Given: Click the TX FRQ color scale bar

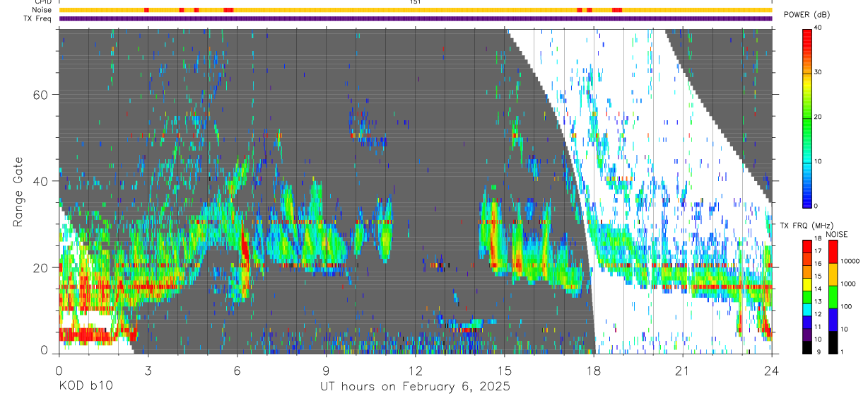Looking at the screenshot, I should pos(807,296).
